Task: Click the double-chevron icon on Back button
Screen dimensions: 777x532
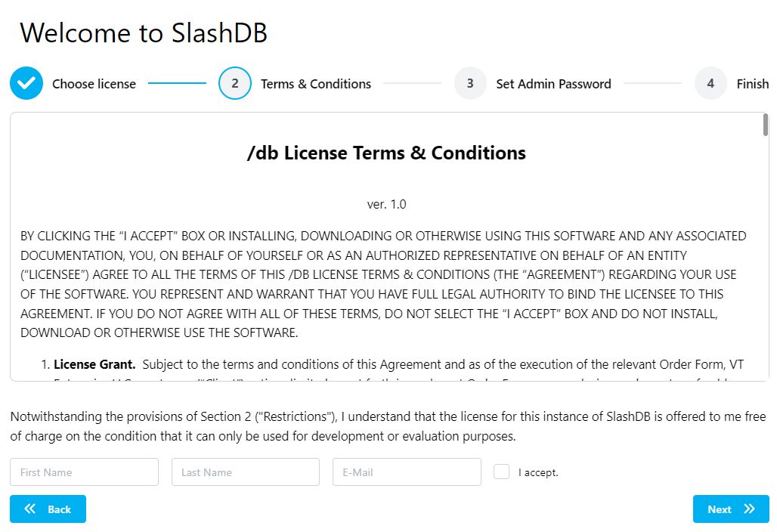Action: pyautogui.click(x=30, y=509)
